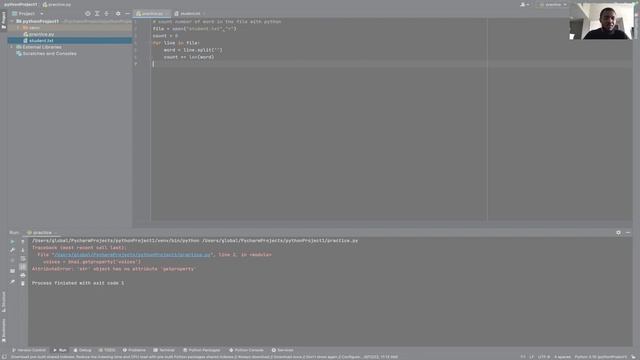Collapse the pythonProject1 root folder

pos(12,21)
